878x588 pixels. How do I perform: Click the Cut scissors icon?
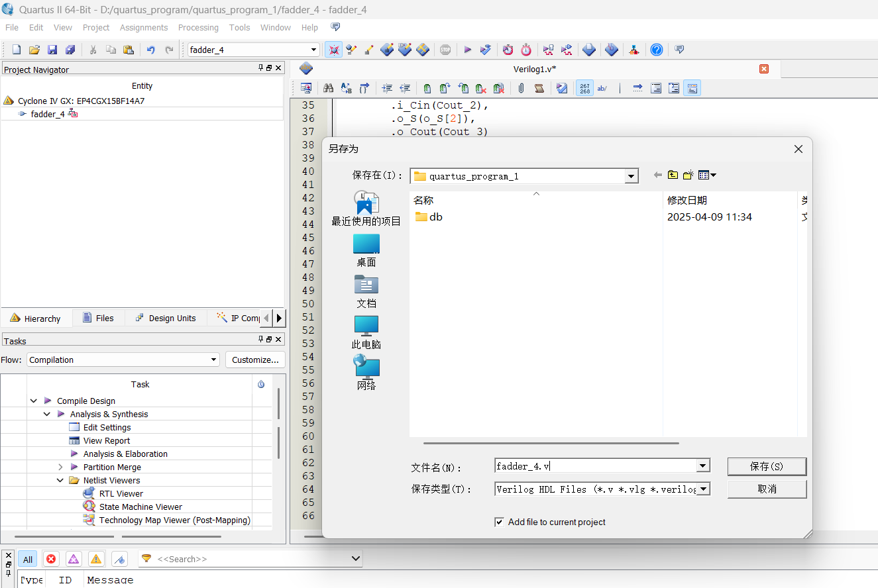(93, 50)
